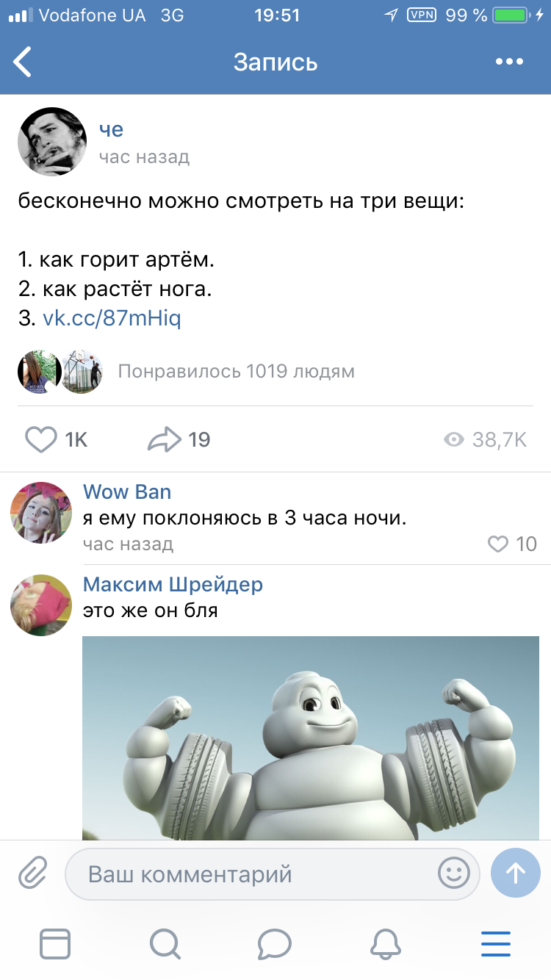
Task: Share the post via repost arrow
Action: point(165,439)
